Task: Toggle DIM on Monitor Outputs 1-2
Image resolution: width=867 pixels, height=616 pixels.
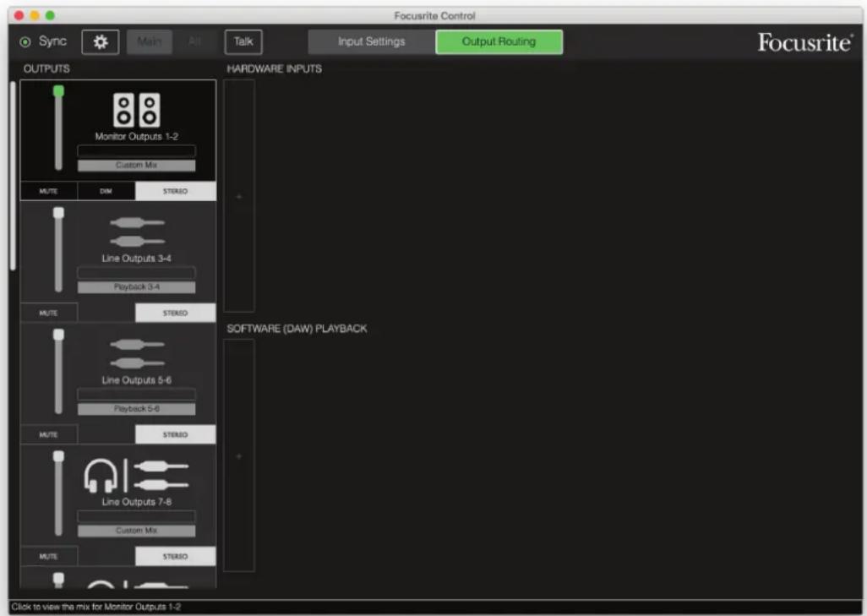Action: [x=106, y=191]
